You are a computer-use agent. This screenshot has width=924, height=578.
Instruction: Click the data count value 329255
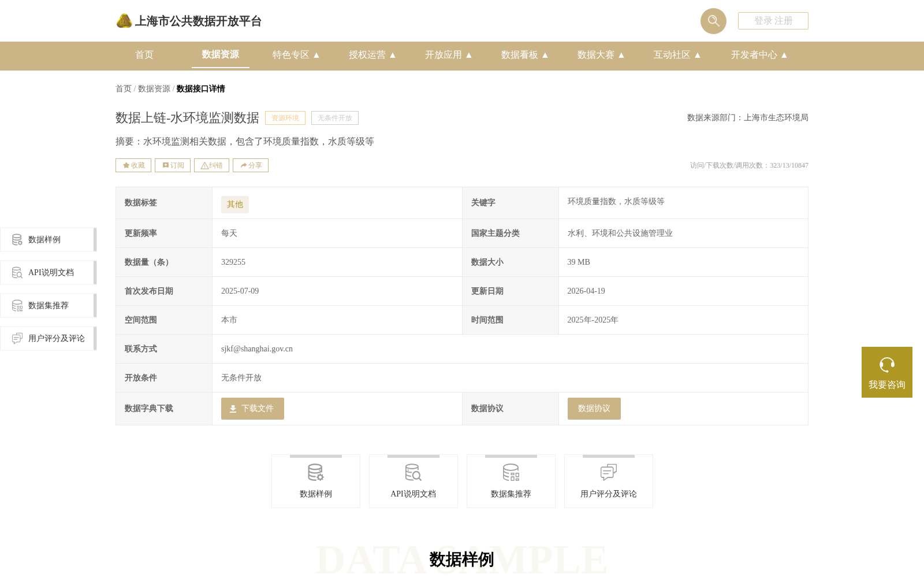point(233,262)
